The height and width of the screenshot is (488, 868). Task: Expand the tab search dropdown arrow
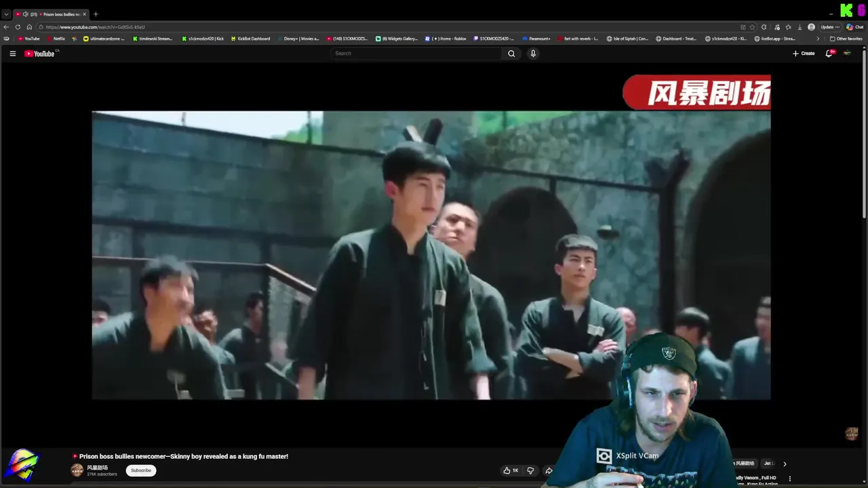(x=6, y=14)
